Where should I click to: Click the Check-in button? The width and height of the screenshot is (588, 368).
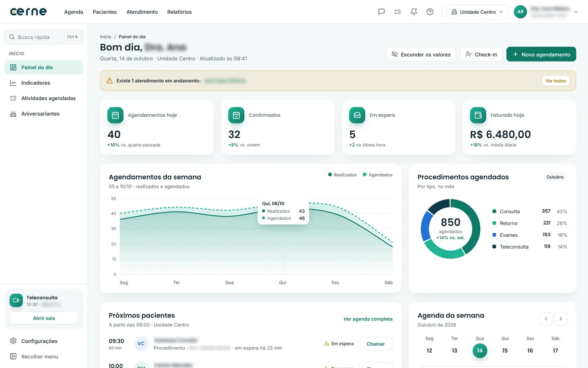tap(481, 54)
